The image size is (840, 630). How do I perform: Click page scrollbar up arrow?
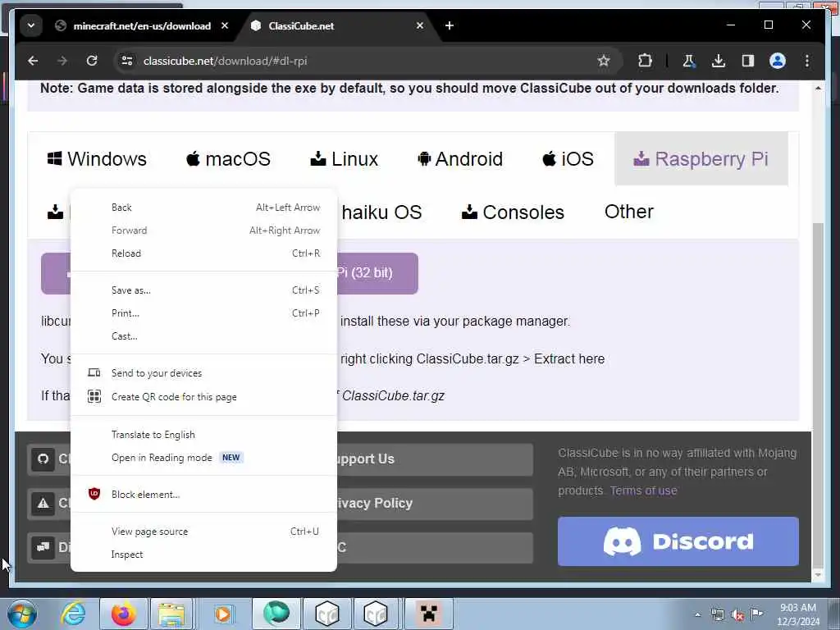pyautogui.click(x=818, y=88)
